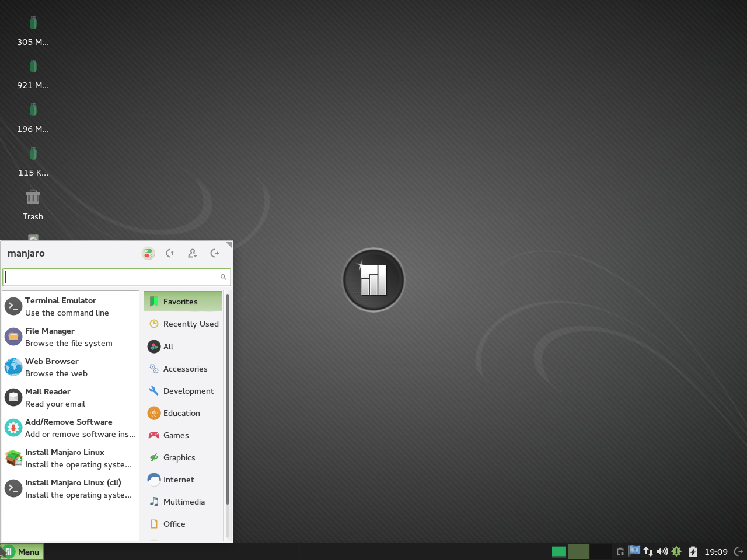Open File Manager from favorites
The width and height of the screenshot is (747, 560).
click(x=71, y=337)
